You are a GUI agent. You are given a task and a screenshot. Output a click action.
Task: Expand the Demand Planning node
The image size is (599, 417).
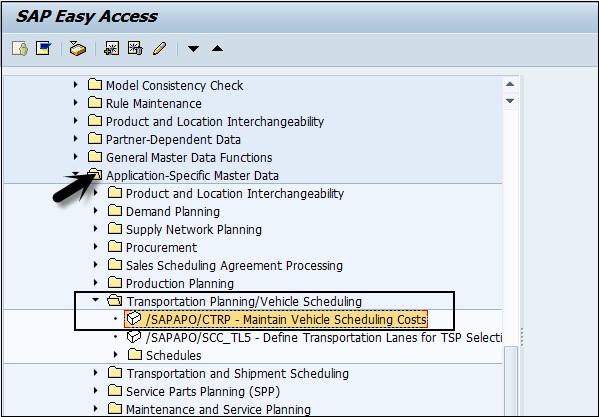pos(96,210)
